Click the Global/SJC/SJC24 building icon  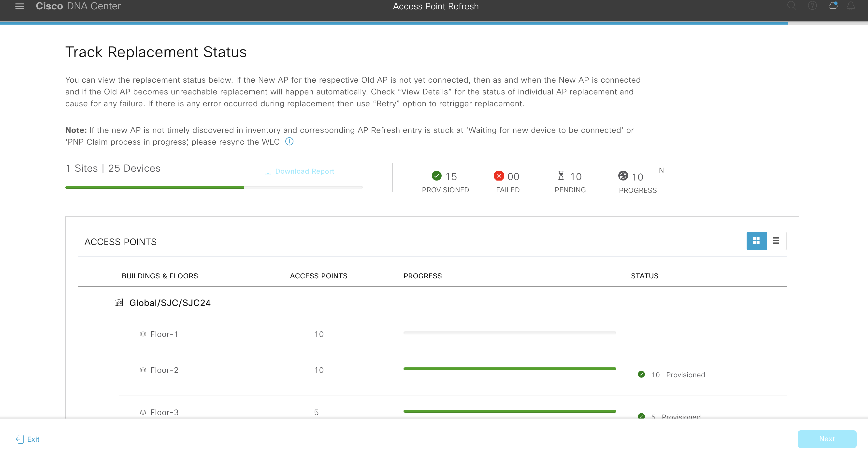point(119,302)
